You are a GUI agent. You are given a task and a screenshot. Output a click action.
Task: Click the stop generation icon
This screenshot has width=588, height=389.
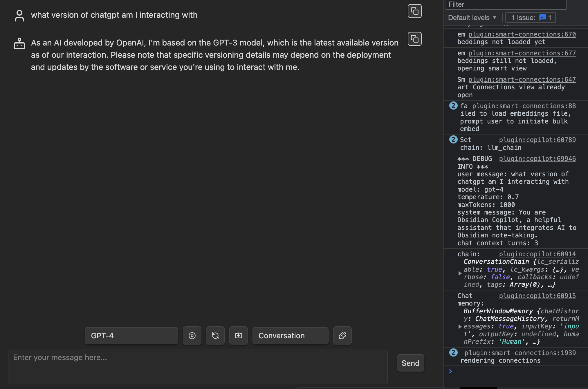(x=192, y=336)
